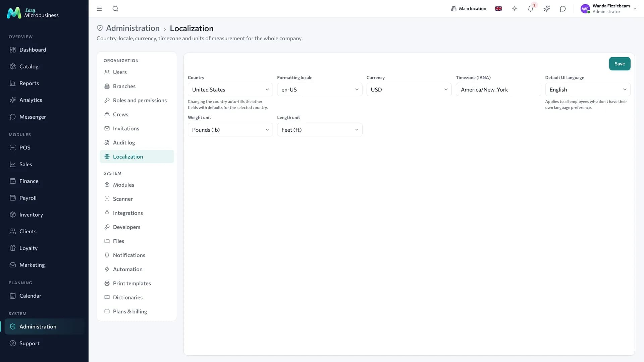Click the Payroll icon

tap(13, 198)
